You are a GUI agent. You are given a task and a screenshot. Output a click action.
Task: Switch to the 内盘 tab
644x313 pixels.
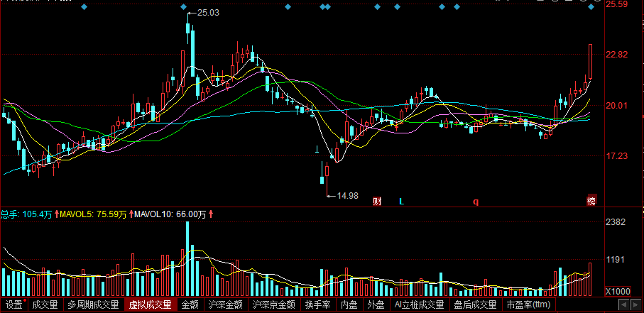(349, 304)
